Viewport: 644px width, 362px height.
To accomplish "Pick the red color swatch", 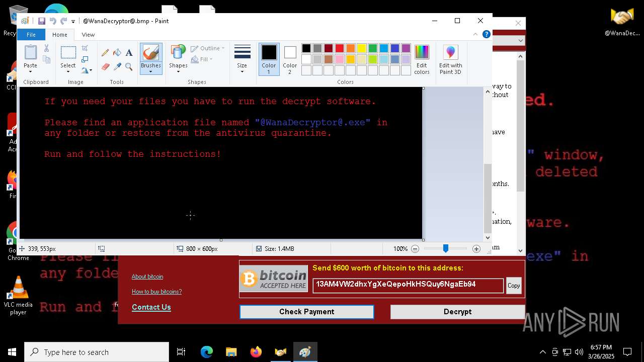I will click(x=340, y=48).
